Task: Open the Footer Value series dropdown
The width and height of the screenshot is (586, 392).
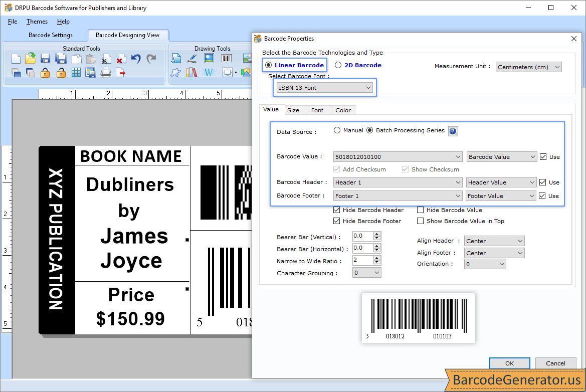Action: [x=501, y=196]
